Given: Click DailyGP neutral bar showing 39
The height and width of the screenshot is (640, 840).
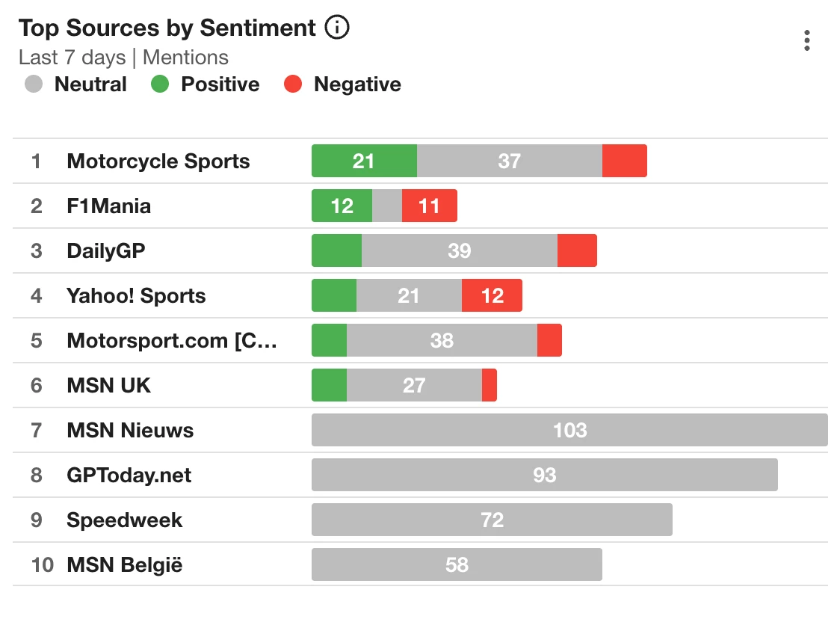Looking at the screenshot, I should point(459,251).
